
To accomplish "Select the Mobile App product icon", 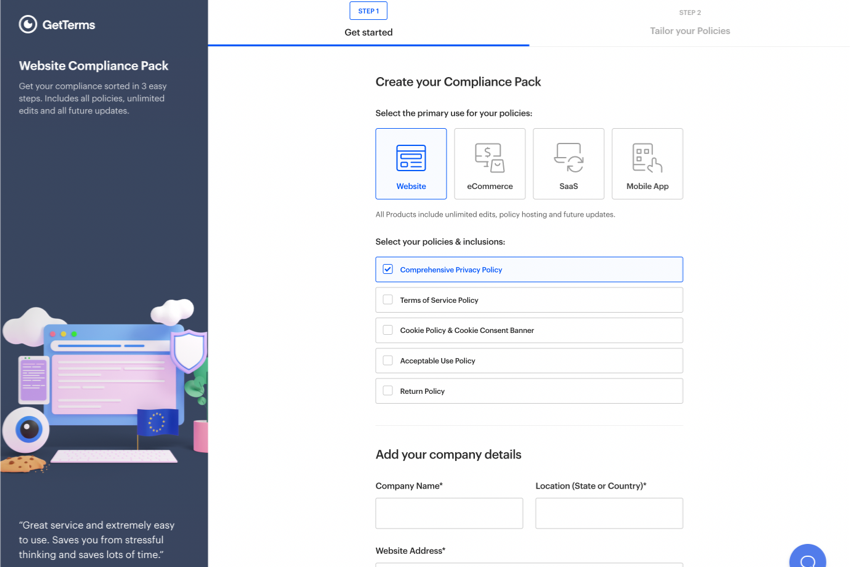I will point(647,158).
